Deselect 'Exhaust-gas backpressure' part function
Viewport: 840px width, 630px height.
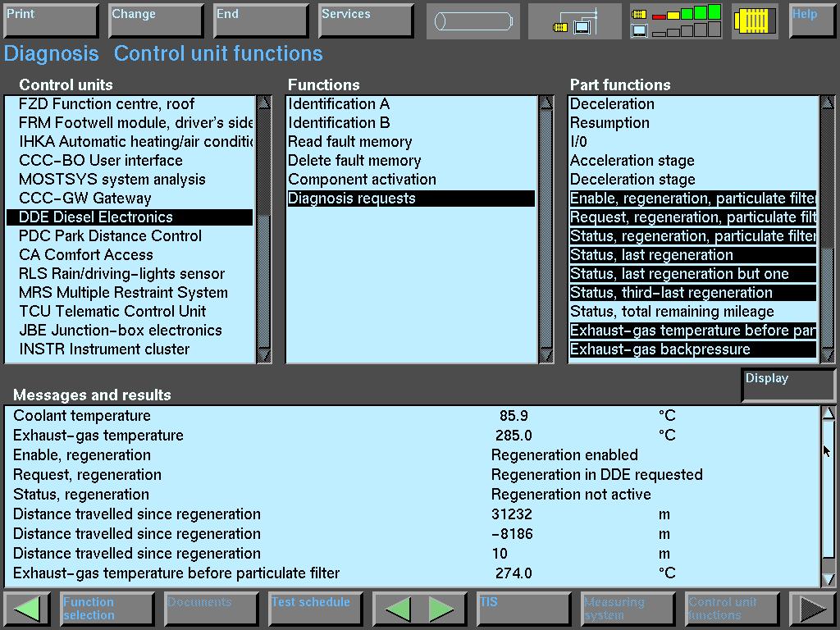tap(692, 349)
